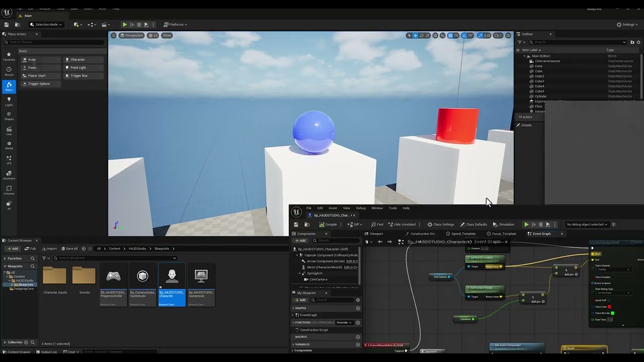The height and width of the screenshot is (362, 644).
Task: Switch to the Speed_Template tab
Action: coord(461,234)
